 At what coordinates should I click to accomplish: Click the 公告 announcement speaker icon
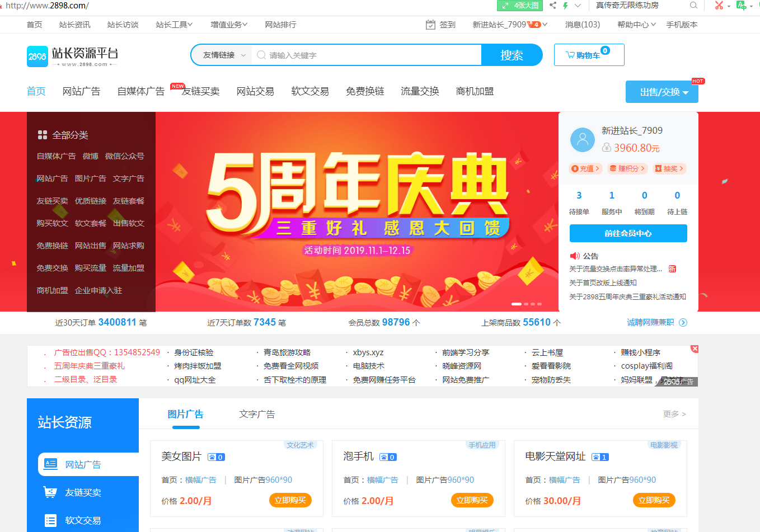click(x=575, y=256)
